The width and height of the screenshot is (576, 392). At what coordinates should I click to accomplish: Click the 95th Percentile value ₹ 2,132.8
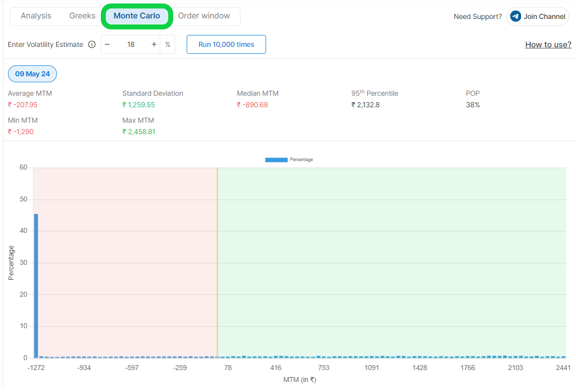pos(365,105)
